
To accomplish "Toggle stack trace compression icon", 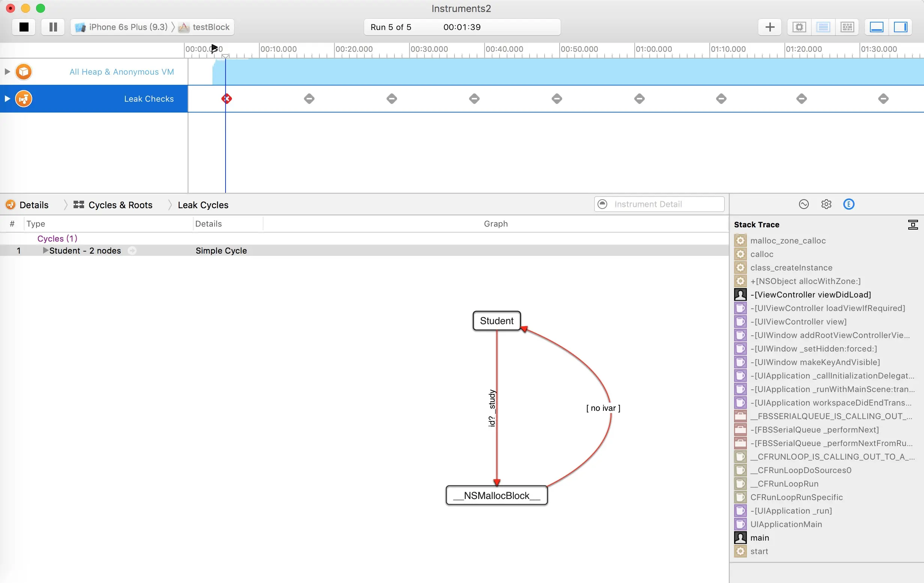I will point(913,225).
